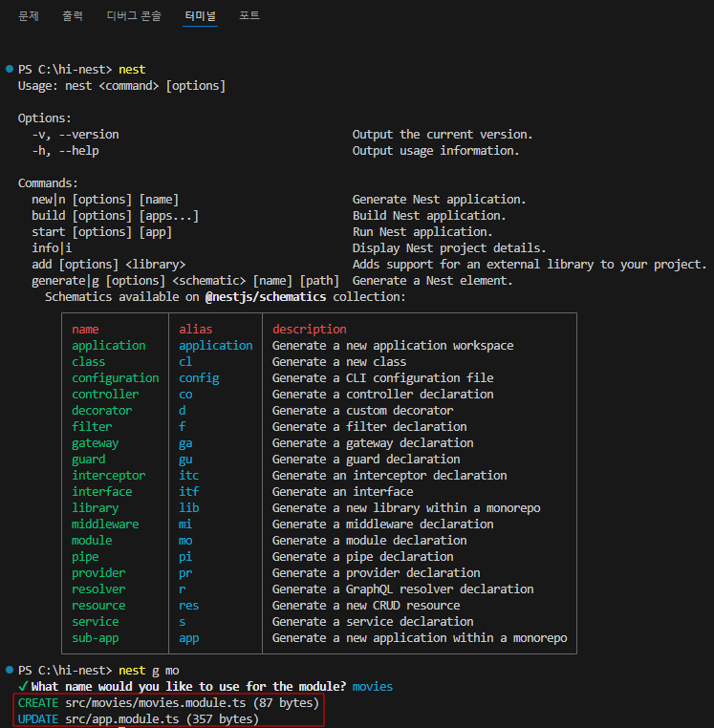Click 'resource' schematic name

click(x=98, y=606)
